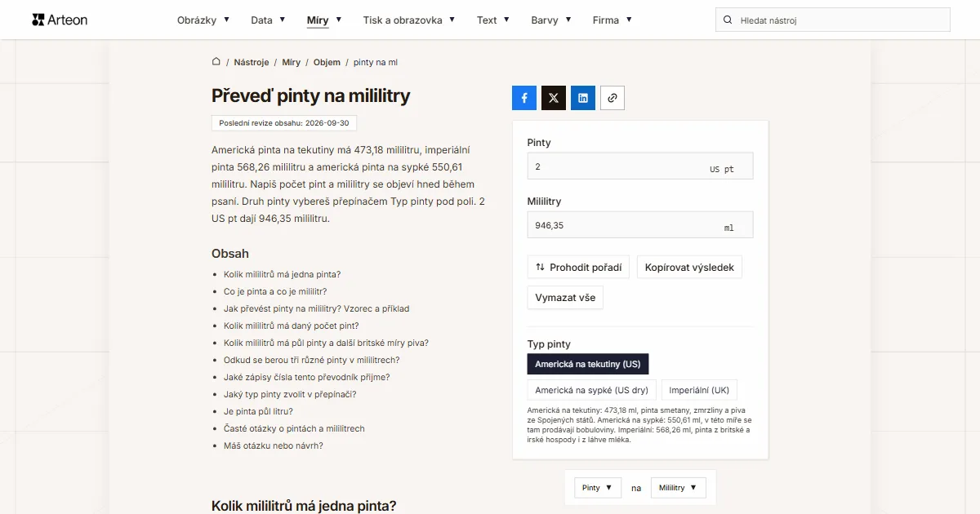Share the converter on LinkedIn
The width and height of the screenshot is (980, 514).
(x=583, y=98)
